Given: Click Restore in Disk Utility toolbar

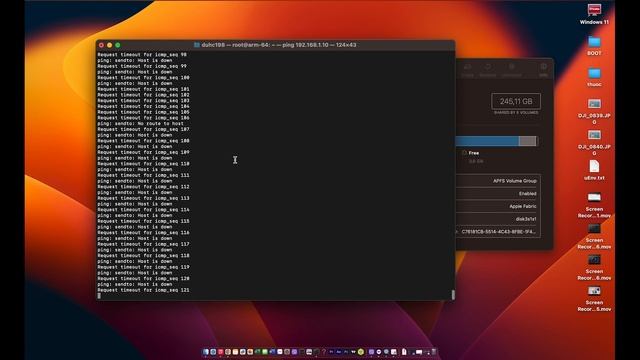Looking at the screenshot, I should click(x=487, y=70).
